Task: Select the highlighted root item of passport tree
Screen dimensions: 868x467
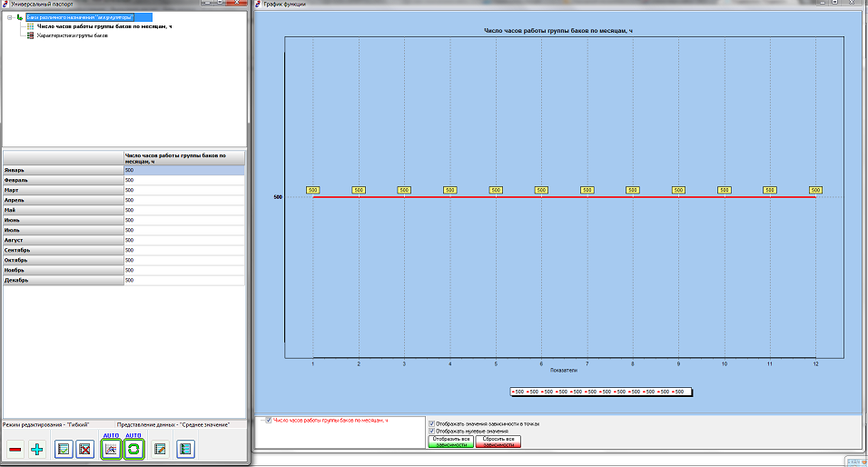Action: click(x=89, y=18)
